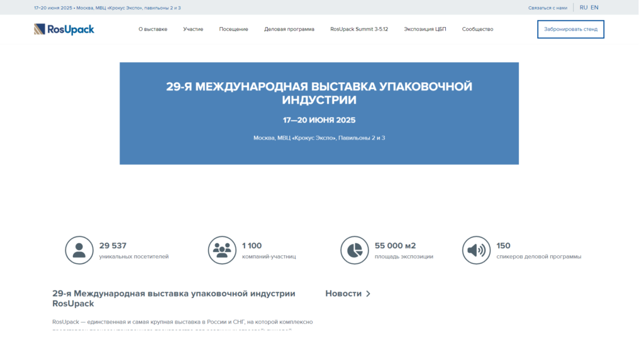644x362 pixels.
Task: Click the 1 100 companies figure
Action: [x=252, y=246]
